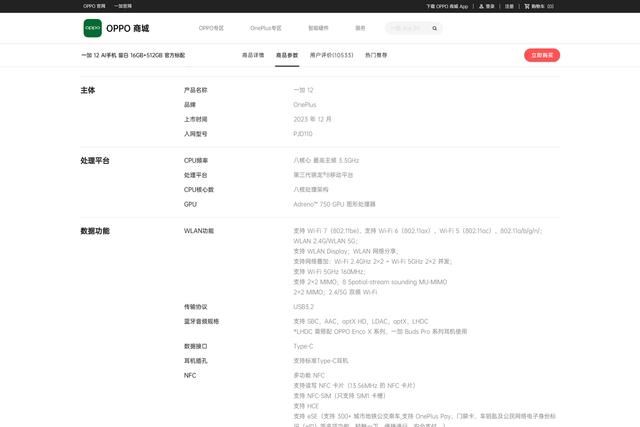The image size is (640, 427).
Task: Click the 数据功能 section heading
Action: pos(95,231)
